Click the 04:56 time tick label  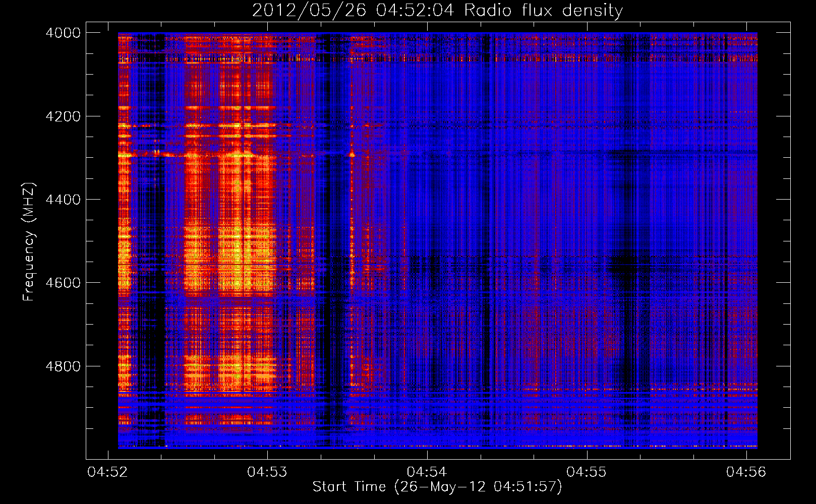(x=746, y=472)
